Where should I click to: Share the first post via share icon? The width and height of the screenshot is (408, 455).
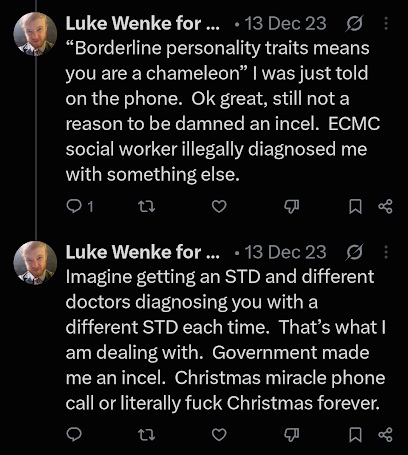385,207
